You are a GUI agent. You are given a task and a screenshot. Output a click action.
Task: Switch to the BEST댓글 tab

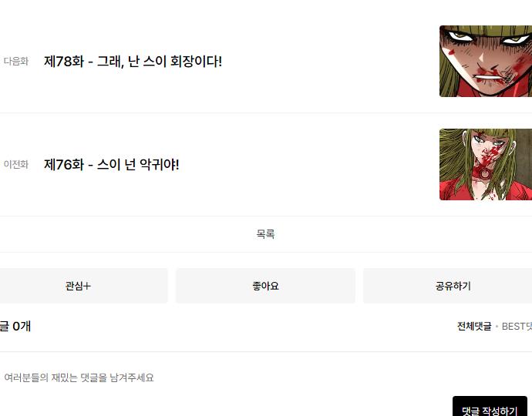pos(517,326)
